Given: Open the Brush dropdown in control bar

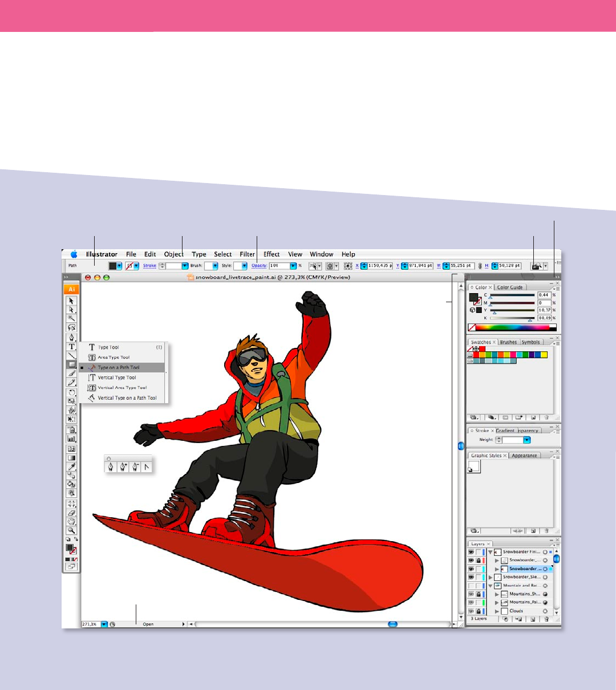Looking at the screenshot, I should 215,266.
